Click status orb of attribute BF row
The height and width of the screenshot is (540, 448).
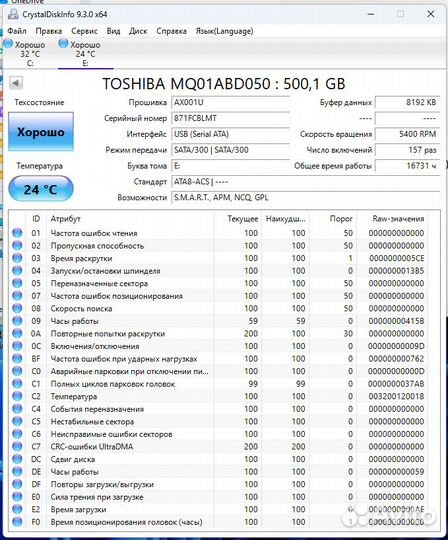pos(17,359)
